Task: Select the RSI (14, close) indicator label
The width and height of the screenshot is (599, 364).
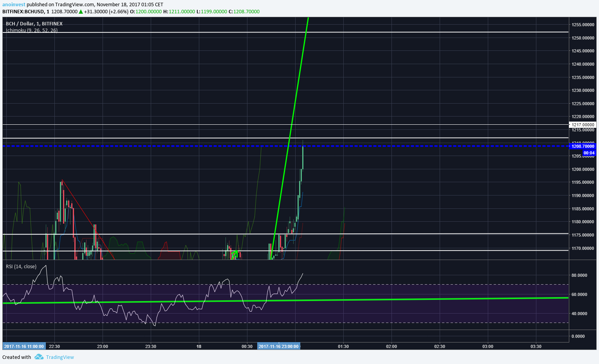Action: click(21, 266)
